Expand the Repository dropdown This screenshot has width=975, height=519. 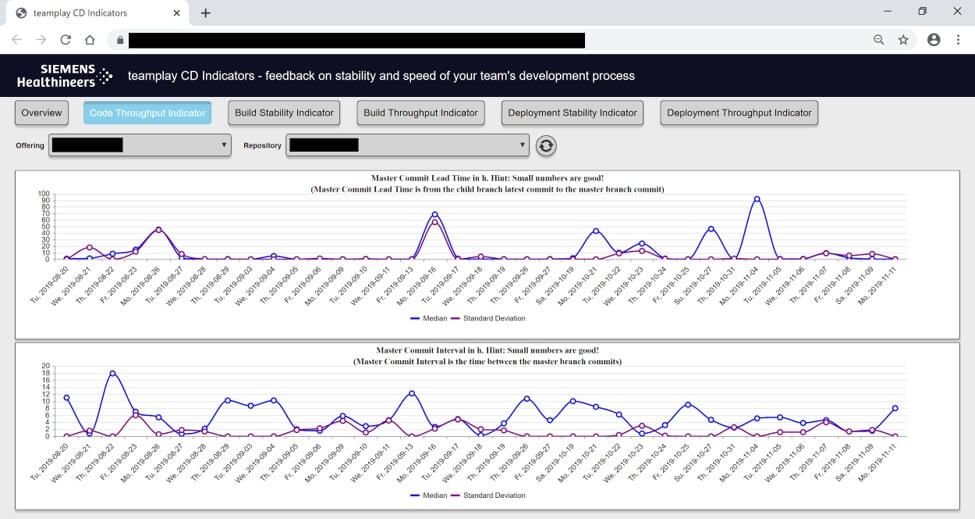pyautogui.click(x=407, y=145)
